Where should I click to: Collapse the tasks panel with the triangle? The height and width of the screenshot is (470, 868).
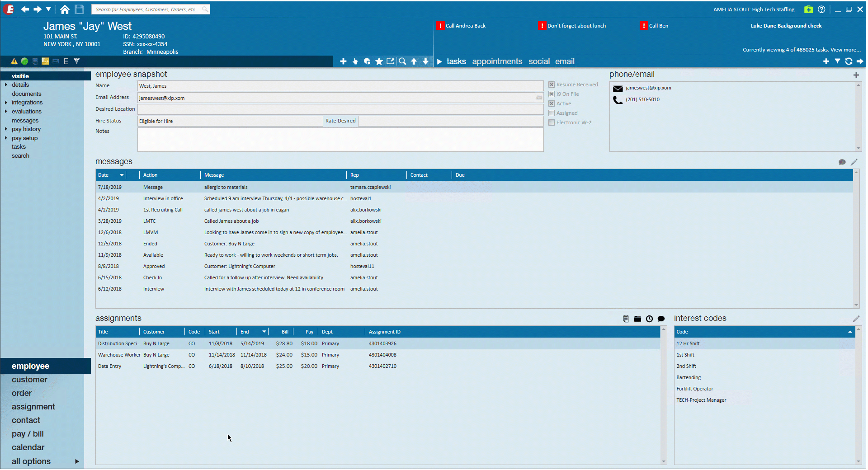tap(439, 61)
